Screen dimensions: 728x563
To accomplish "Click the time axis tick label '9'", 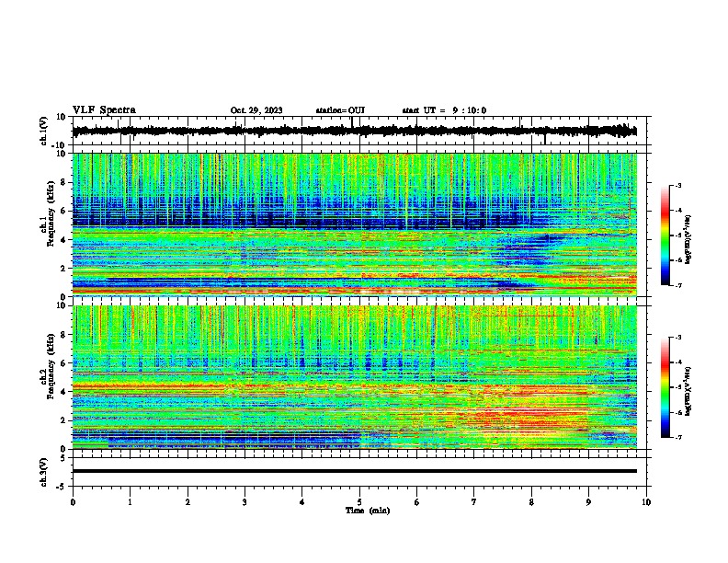I will 588,502.
